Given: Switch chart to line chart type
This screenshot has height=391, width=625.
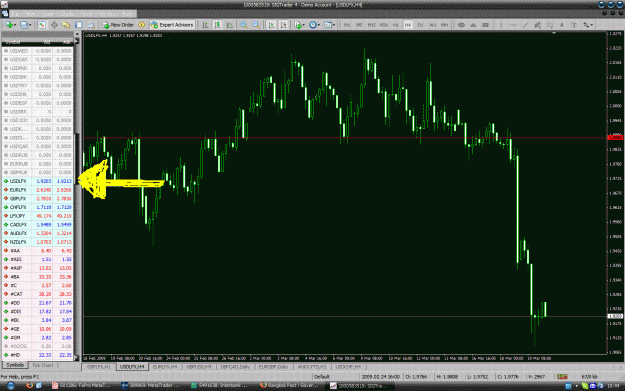Looking at the screenshot, I should tap(230, 25).
